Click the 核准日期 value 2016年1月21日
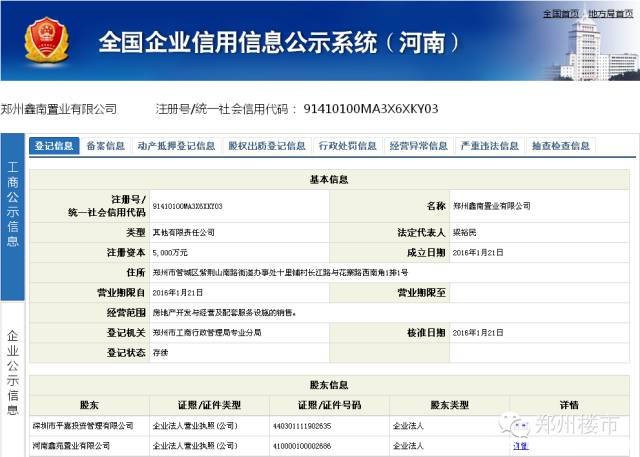Screen dimensions: 640x457 click(478, 333)
